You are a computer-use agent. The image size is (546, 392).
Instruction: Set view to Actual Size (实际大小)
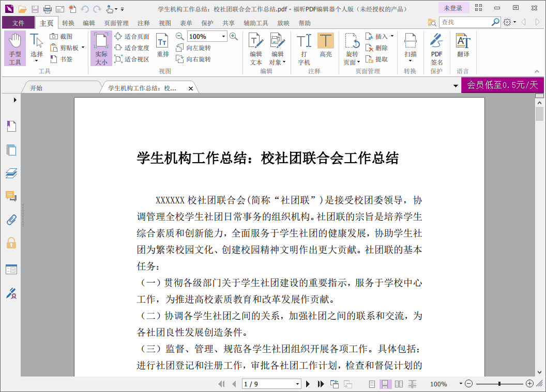click(101, 49)
